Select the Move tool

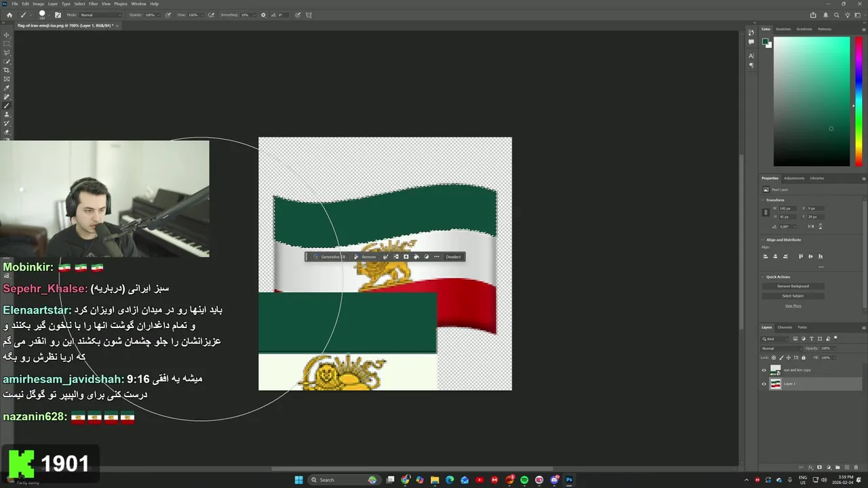tap(7, 35)
